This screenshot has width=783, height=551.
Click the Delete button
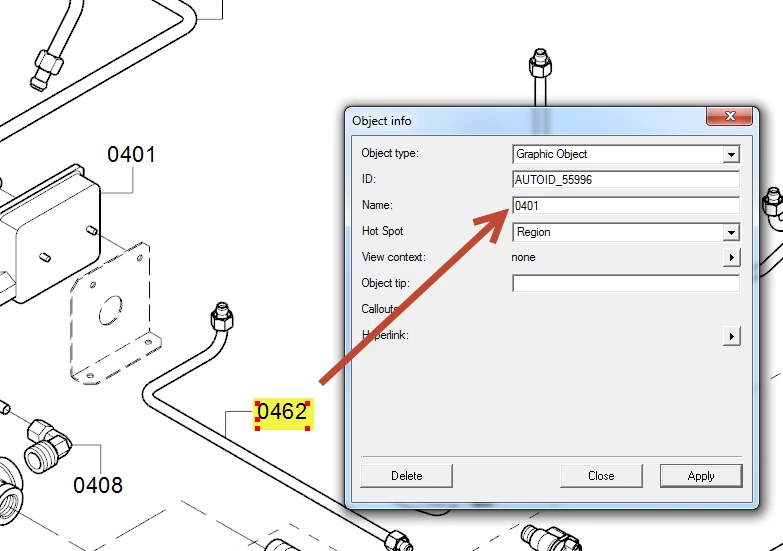[406, 476]
